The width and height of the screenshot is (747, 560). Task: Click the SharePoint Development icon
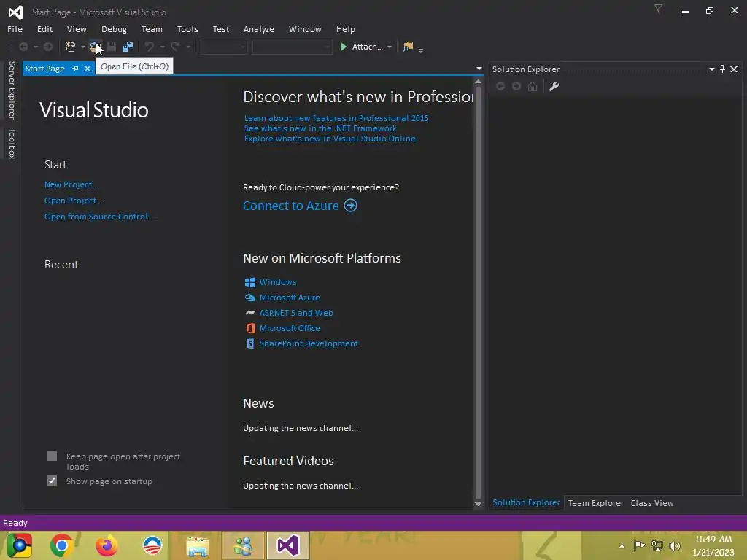click(x=250, y=343)
